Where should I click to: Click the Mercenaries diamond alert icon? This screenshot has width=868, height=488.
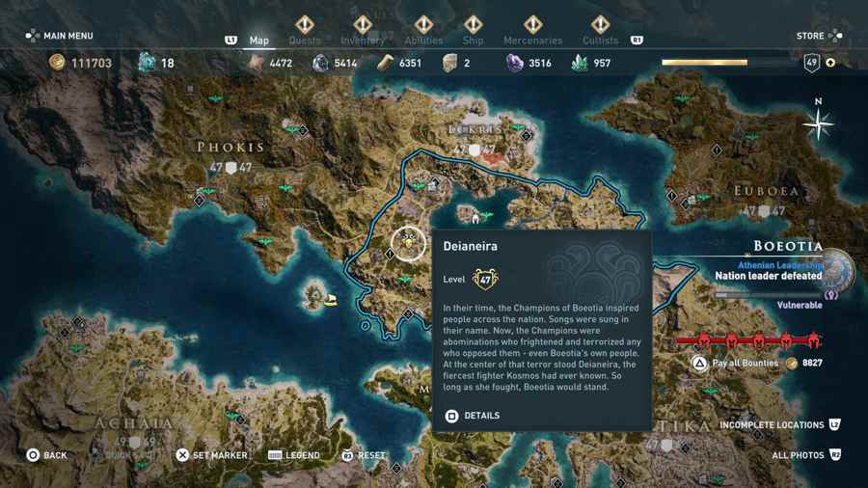(x=532, y=24)
